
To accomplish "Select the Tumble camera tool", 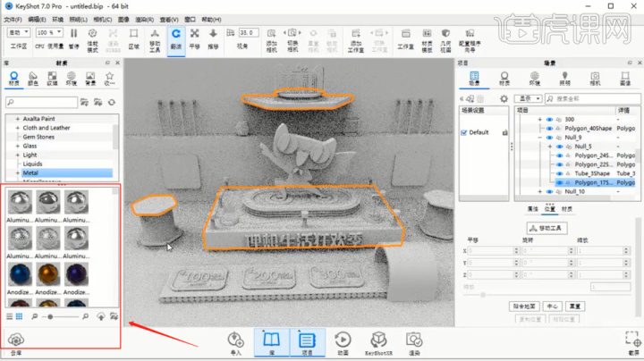I will pos(176,39).
